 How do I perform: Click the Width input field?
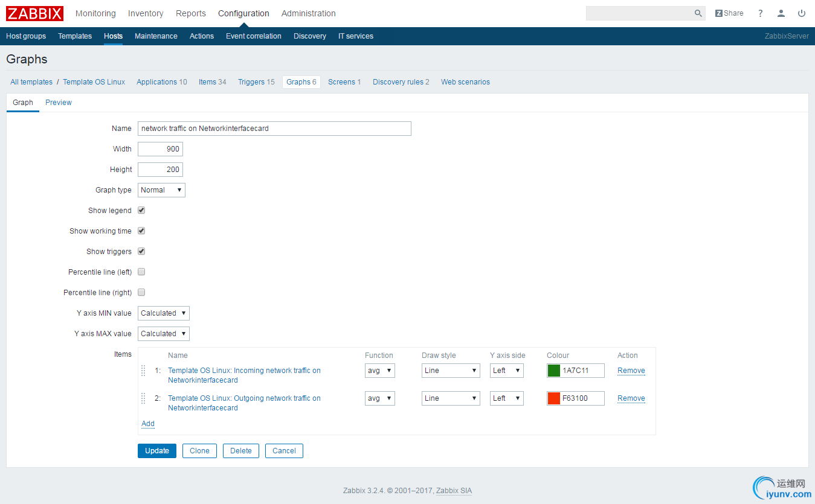point(160,149)
